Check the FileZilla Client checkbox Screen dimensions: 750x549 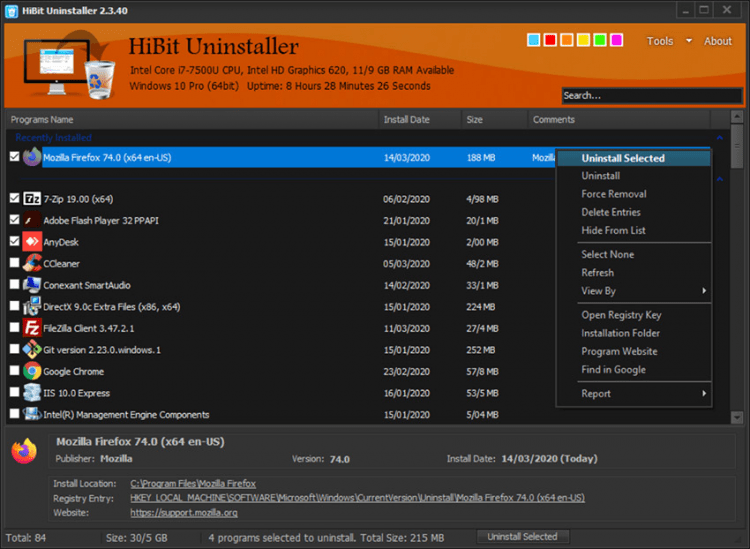[x=14, y=328]
